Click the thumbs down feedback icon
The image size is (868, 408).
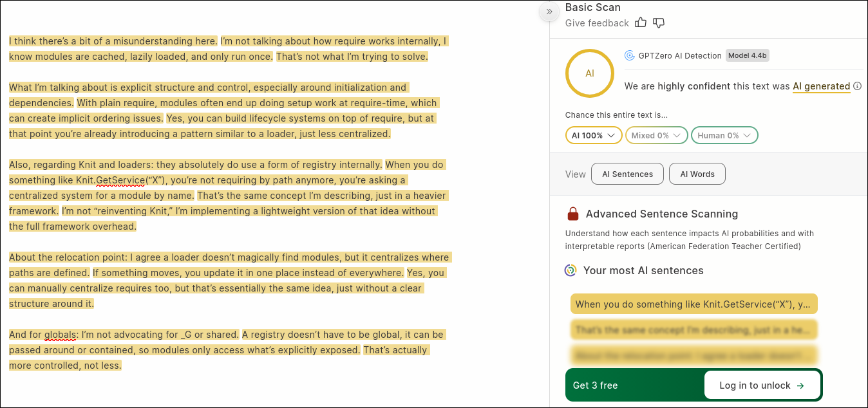(x=659, y=23)
